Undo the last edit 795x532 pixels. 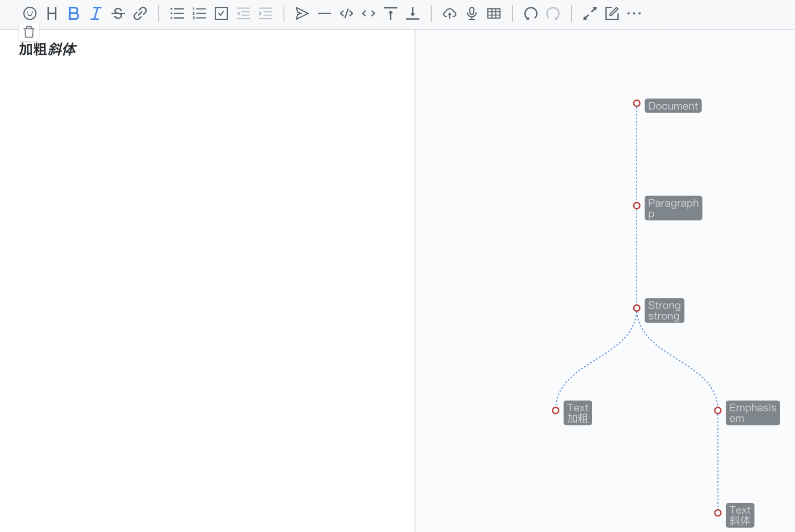[531, 14]
